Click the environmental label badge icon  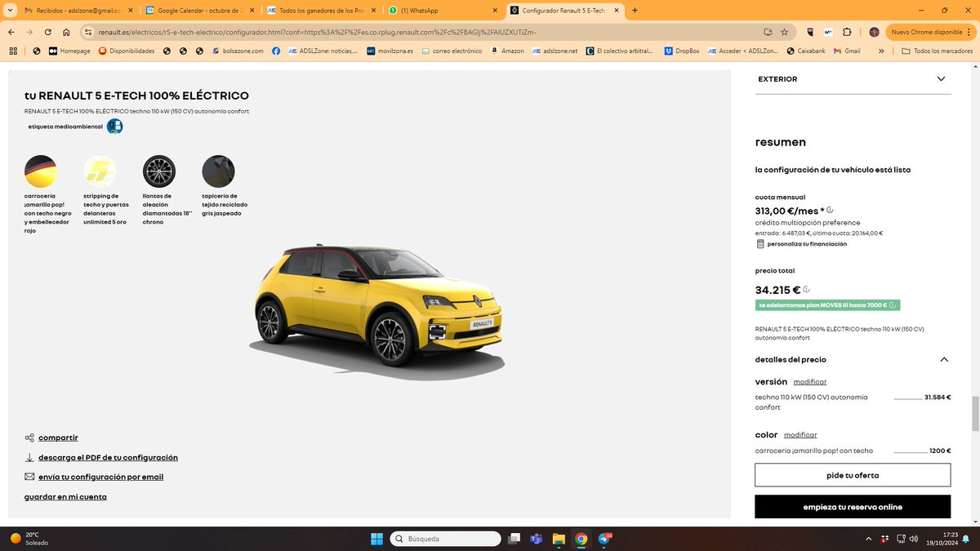pyautogui.click(x=115, y=127)
